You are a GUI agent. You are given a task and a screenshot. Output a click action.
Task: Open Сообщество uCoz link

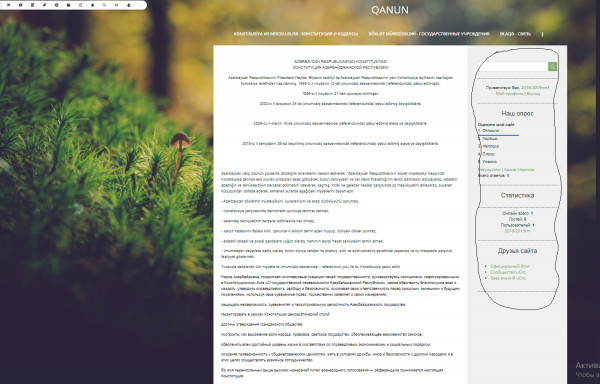click(508, 272)
